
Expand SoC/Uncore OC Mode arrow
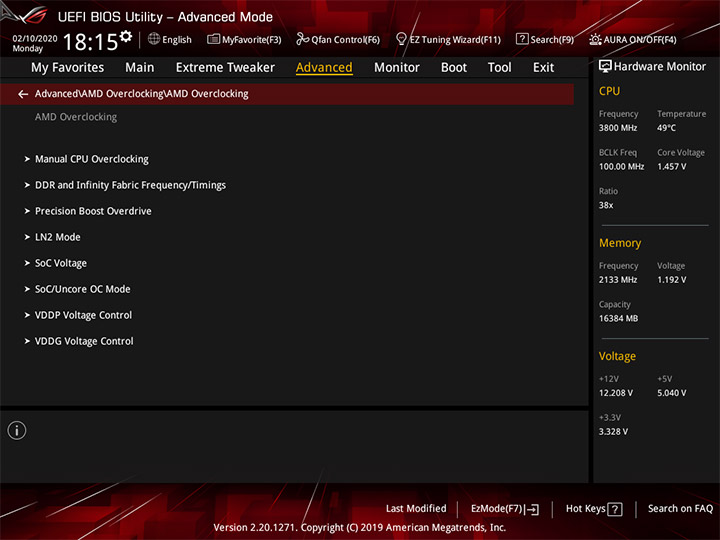tap(27, 289)
